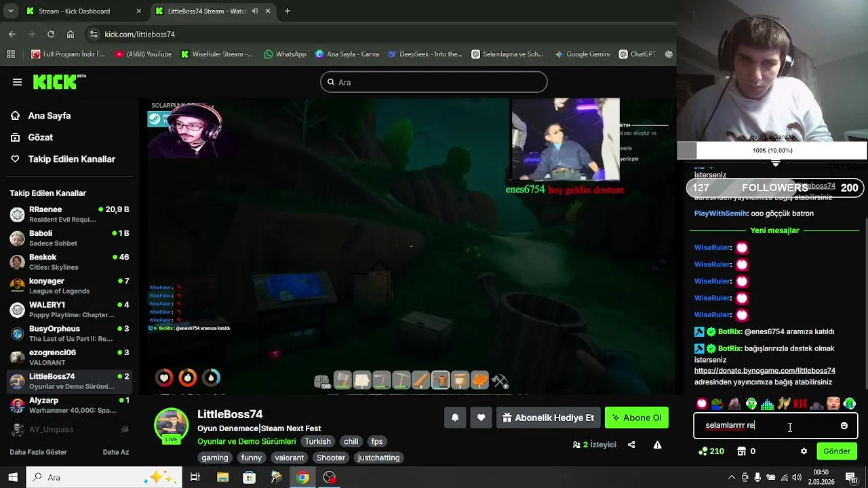Collapse list with Daha Az
This screenshot has width=868, height=488.
(x=115, y=452)
